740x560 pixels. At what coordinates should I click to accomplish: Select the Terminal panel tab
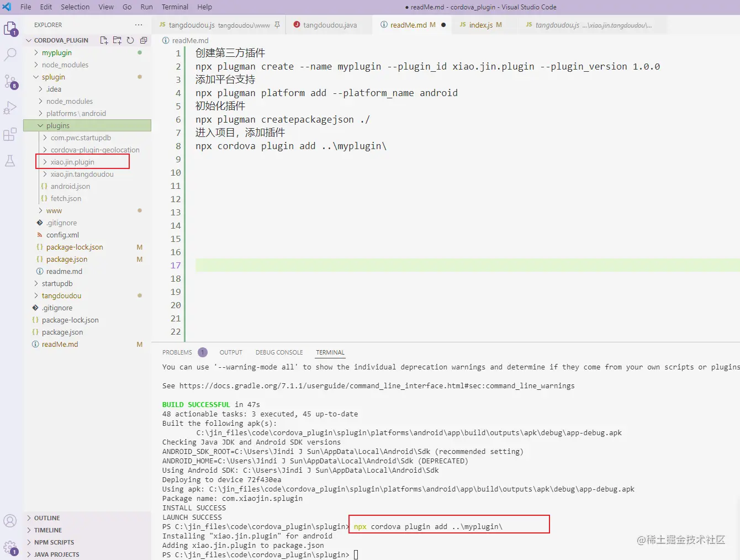pyautogui.click(x=330, y=352)
